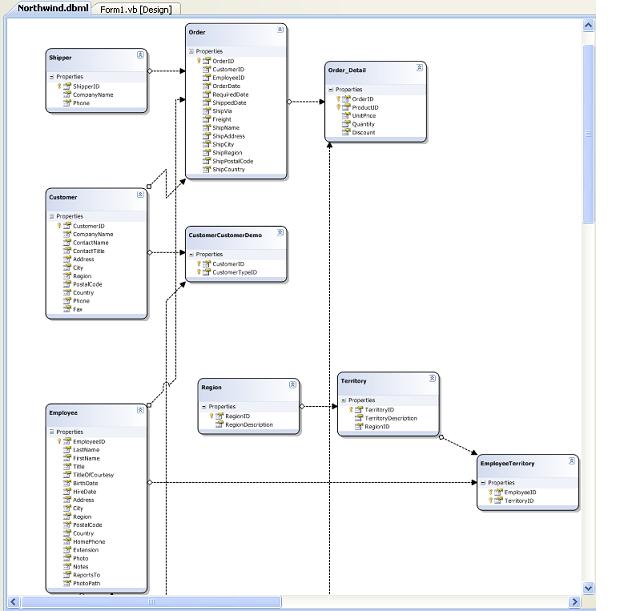The width and height of the screenshot is (624, 611).
Task: Collapse the Order entity using its chevron
Action: 280,29
